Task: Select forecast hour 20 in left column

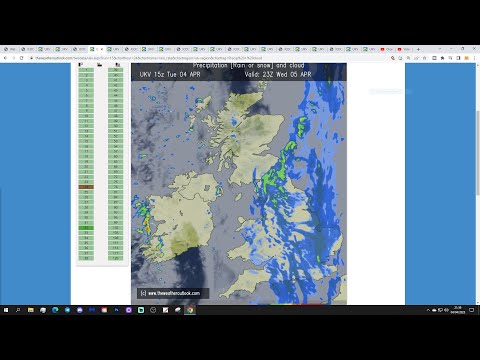Action: point(86,167)
